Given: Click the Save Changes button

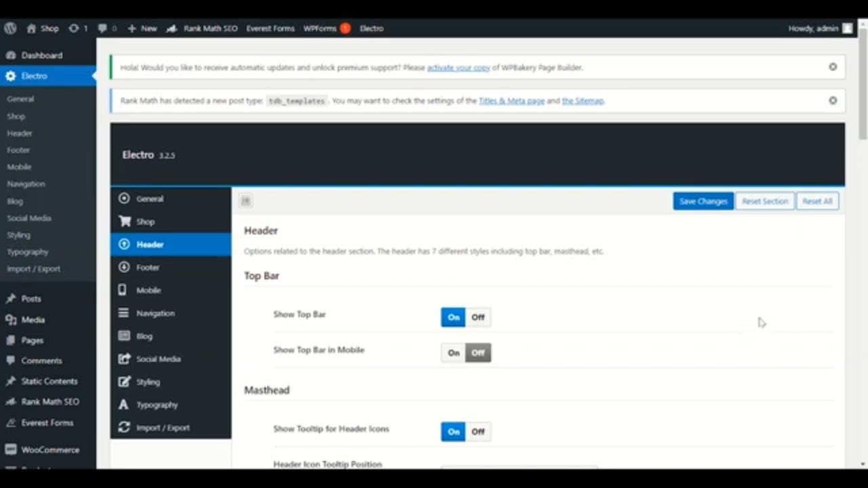Looking at the screenshot, I should click(x=703, y=201).
